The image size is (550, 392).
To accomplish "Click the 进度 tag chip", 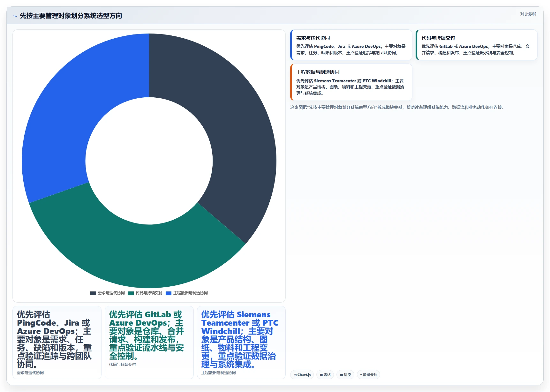I will click(x=345, y=375).
